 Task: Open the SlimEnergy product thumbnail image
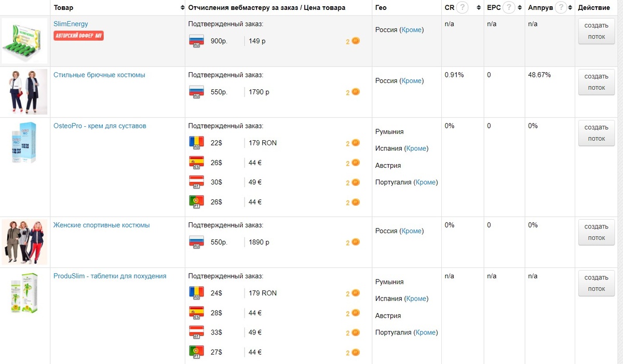pos(24,41)
